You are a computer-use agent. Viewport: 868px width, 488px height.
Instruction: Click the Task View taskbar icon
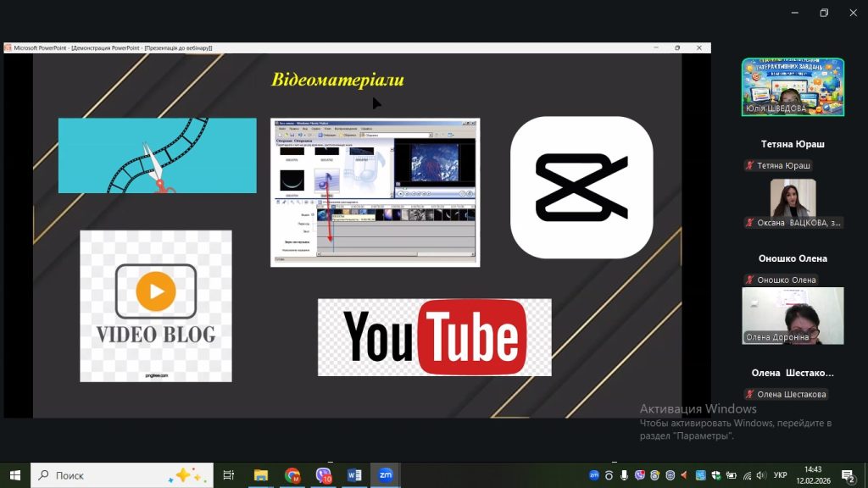point(228,475)
